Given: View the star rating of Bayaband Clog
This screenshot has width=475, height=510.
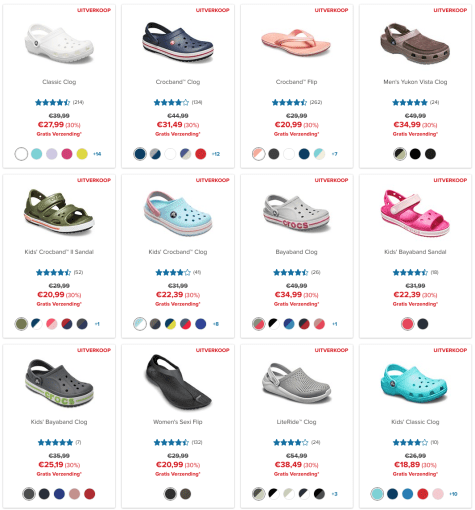Looking at the screenshot, I should tap(291, 272).
